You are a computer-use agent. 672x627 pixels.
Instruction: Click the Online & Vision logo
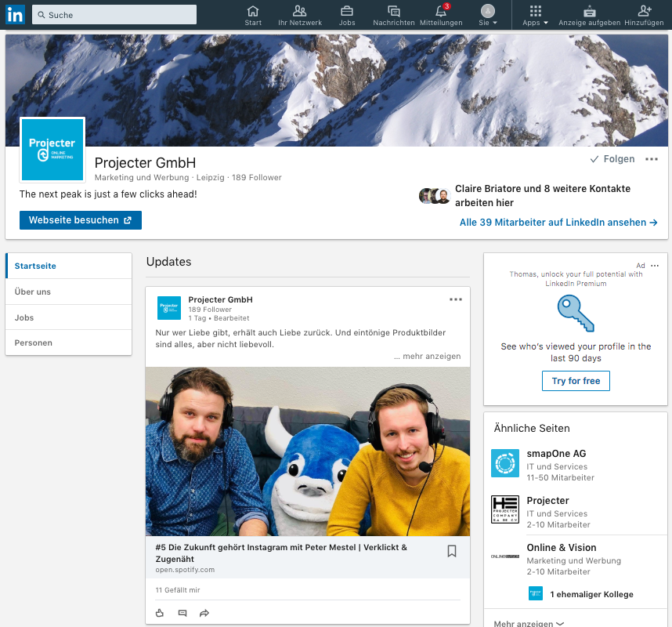click(x=505, y=556)
